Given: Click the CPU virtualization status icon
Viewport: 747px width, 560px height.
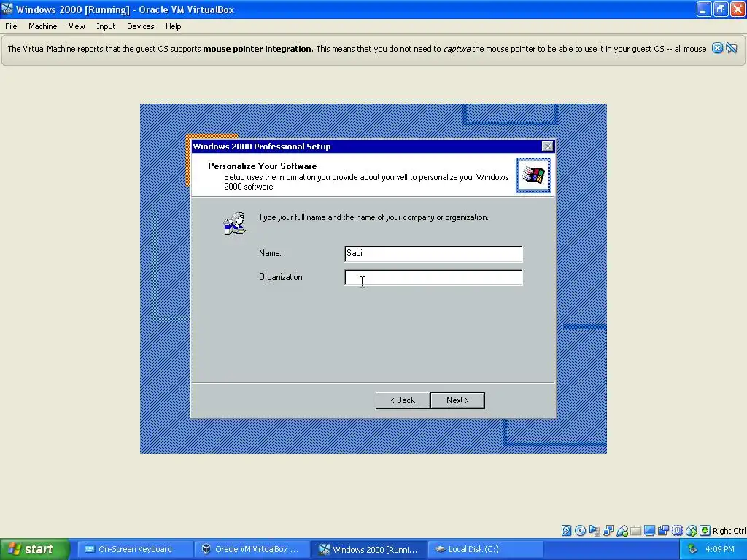Looking at the screenshot, I should tap(678, 531).
